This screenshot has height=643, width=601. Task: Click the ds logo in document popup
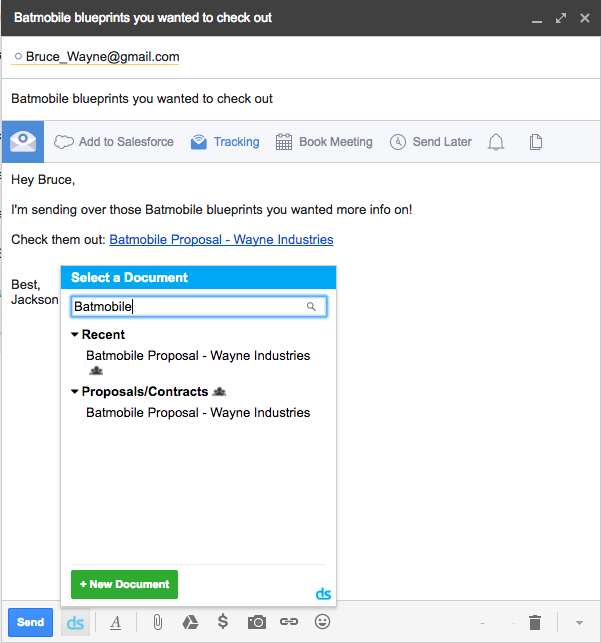click(x=323, y=594)
